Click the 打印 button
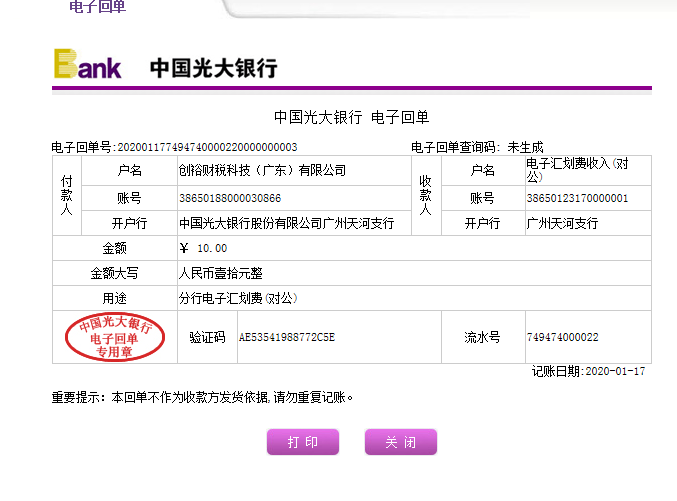The image size is (677, 501). point(303,442)
